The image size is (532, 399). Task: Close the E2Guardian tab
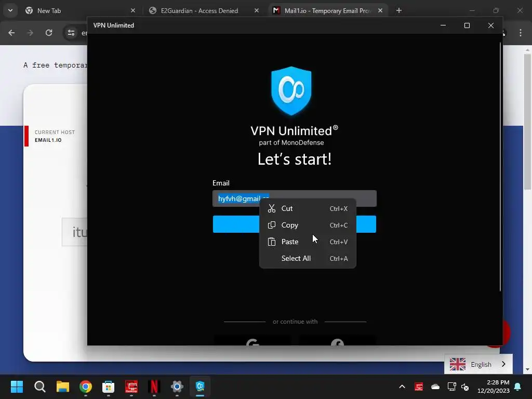(257, 10)
